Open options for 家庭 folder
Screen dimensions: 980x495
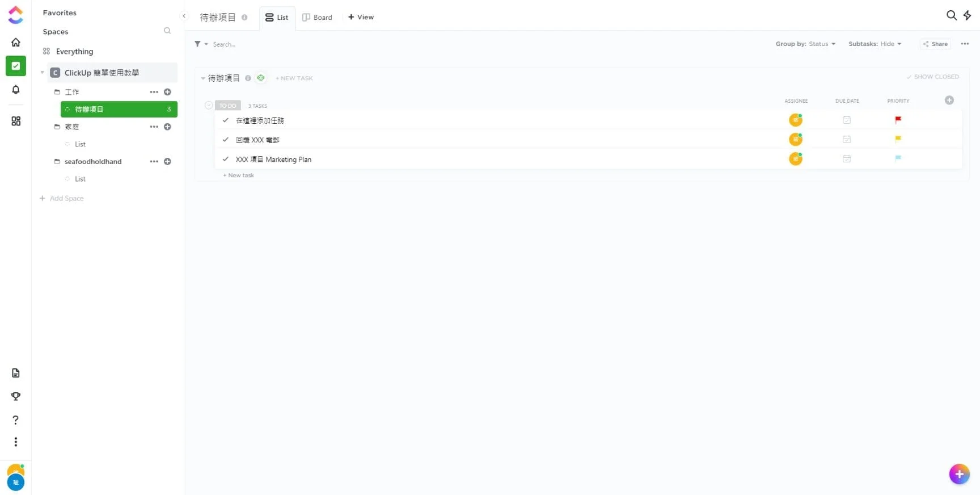point(154,127)
